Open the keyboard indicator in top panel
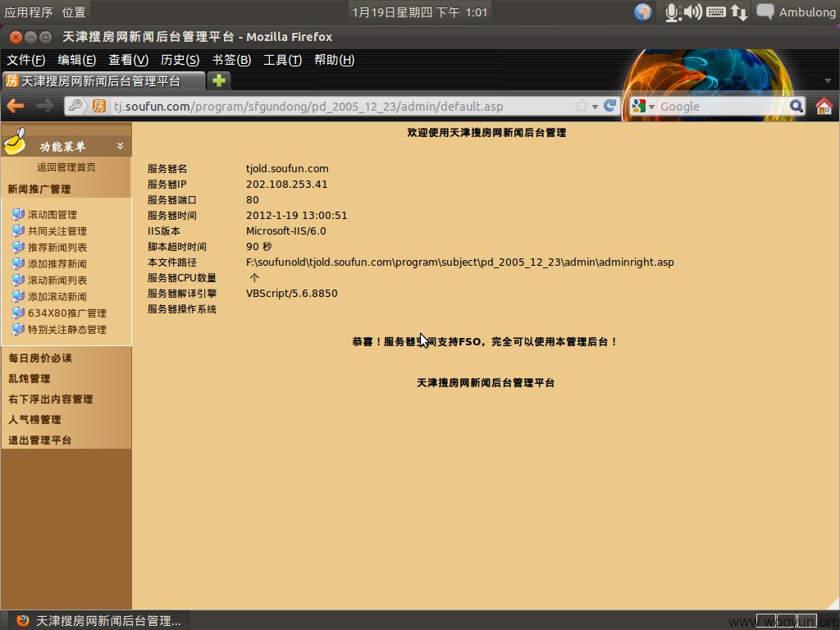 click(715, 11)
